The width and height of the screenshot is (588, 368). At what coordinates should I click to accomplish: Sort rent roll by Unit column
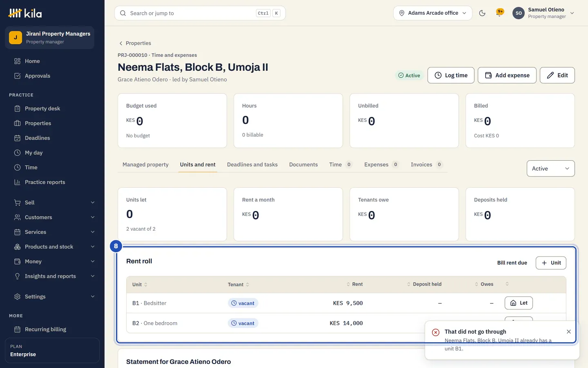click(140, 285)
